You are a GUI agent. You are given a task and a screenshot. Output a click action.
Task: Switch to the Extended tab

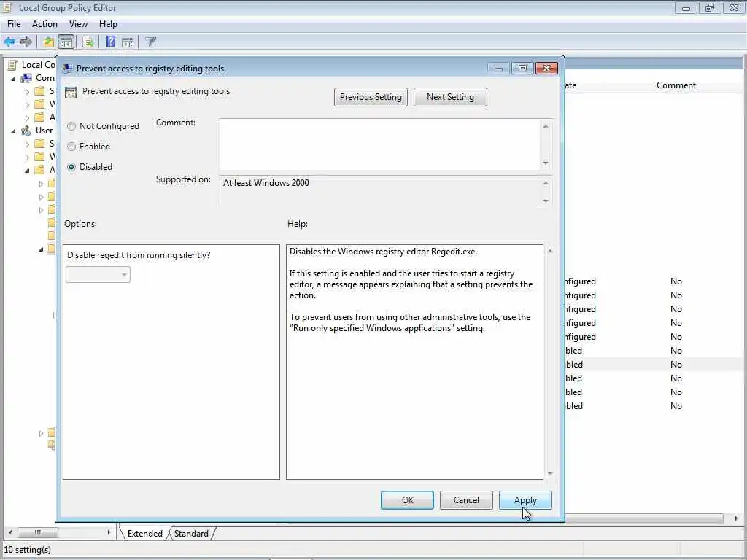click(x=144, y=533)
